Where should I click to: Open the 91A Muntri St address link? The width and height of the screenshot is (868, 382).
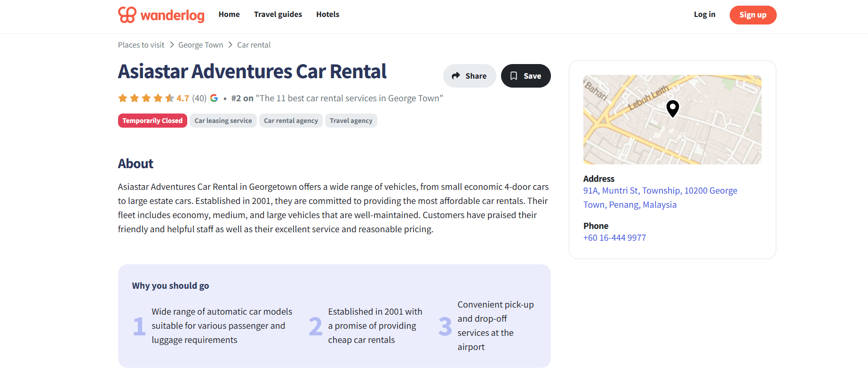pos(660,197)
